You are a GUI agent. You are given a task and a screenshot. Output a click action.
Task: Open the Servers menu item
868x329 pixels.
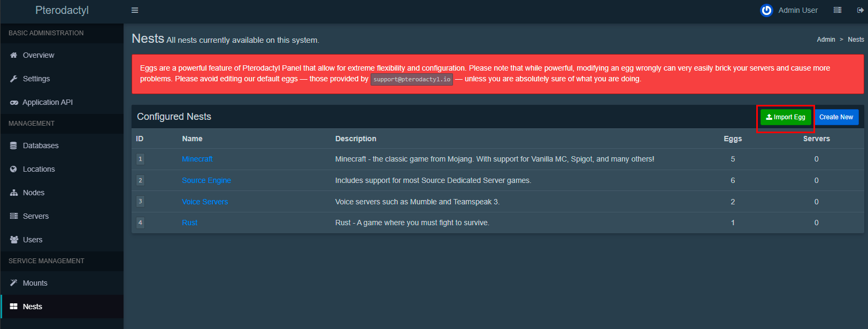[x=35, y=216]
